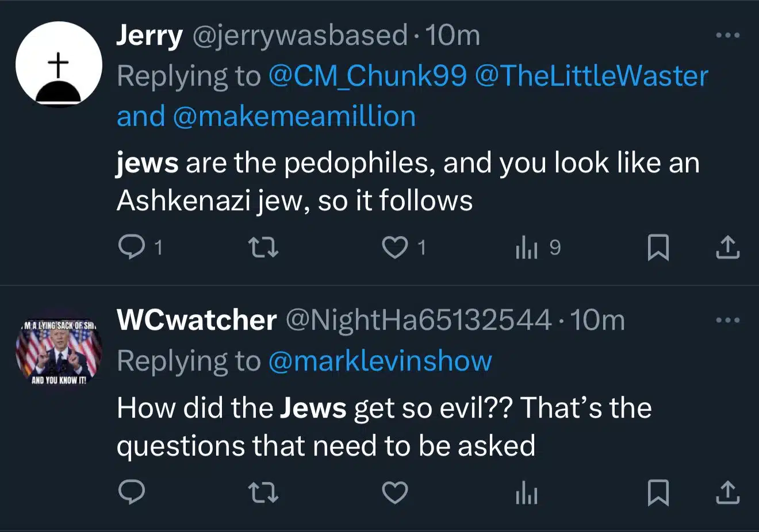
Task: Open @CM_Chunk99 mention link
Action: point(367,76)
